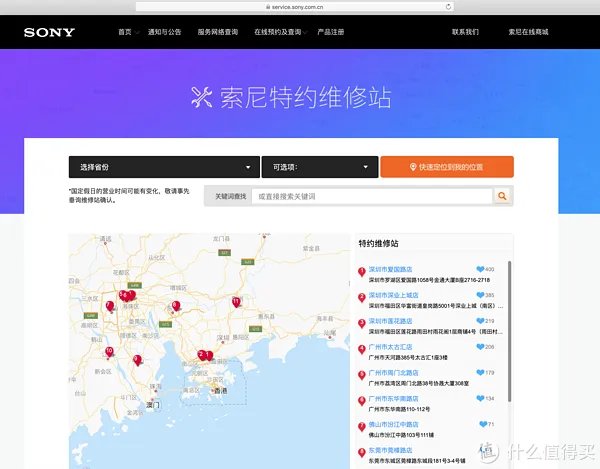The width and height of the screenshot is (600, 469).
Task: Click the 快速定位到我的位置 button
Action: (447, 167)
